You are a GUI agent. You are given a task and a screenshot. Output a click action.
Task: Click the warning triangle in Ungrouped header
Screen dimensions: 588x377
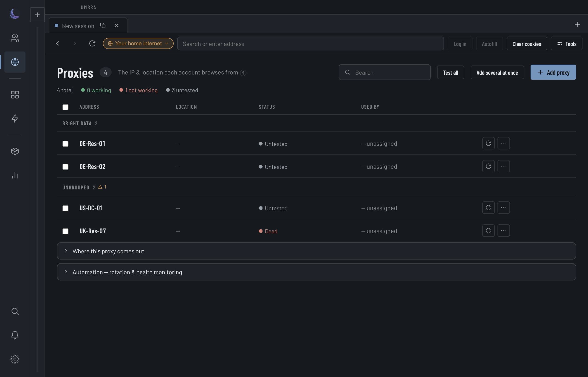[100, 187]
